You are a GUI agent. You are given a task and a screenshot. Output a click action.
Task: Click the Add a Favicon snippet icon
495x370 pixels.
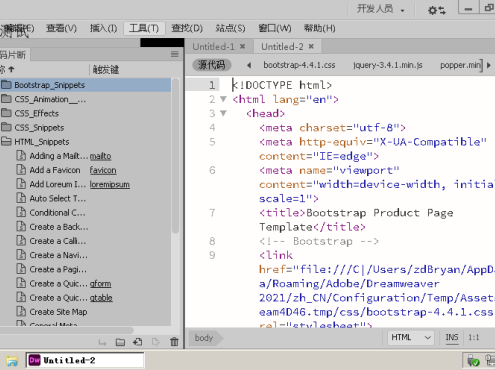pos(21,170)
